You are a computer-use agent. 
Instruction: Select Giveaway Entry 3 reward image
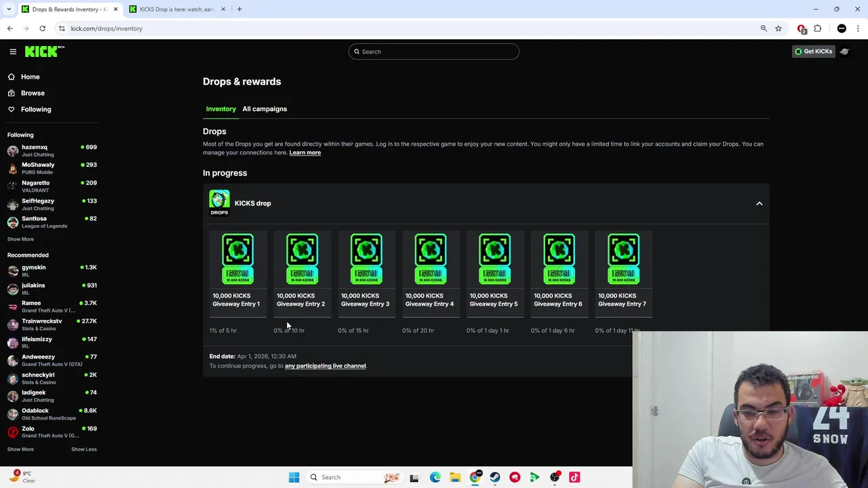pos(366,258)
